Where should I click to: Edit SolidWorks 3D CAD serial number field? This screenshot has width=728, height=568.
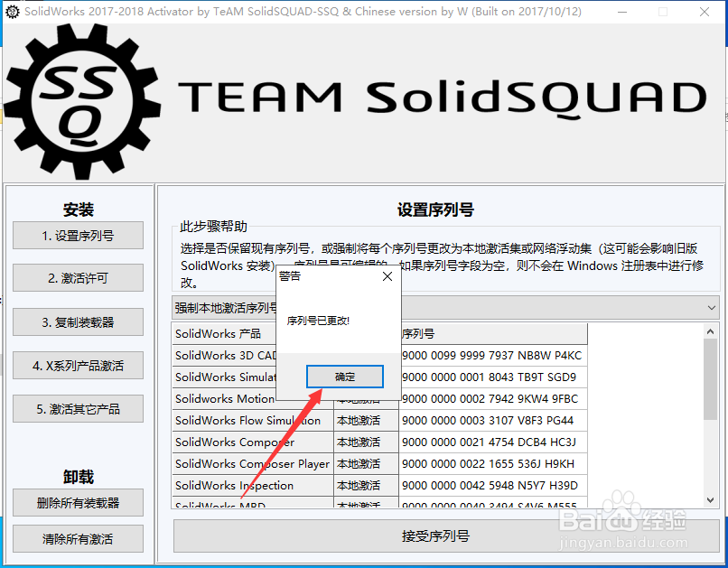tap(492, 356)
